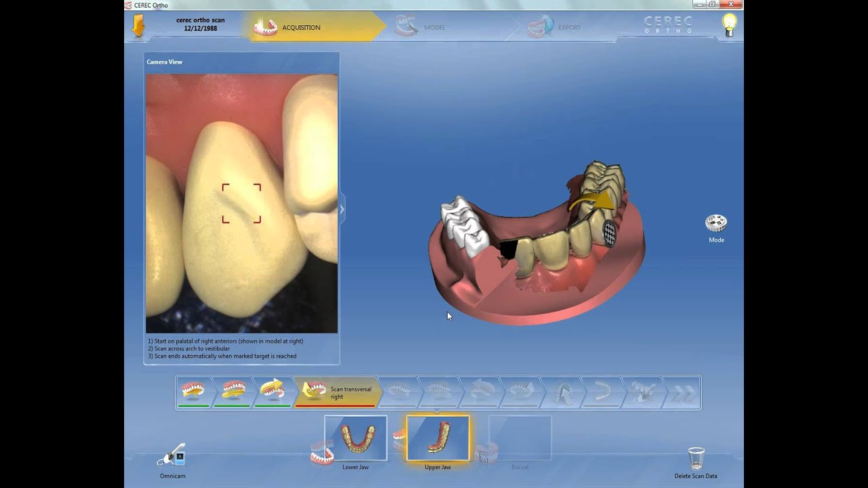The height and width of the screenshot is (488, 868).
Task: Open the Mode wheel icon
Action: (716, 223)
